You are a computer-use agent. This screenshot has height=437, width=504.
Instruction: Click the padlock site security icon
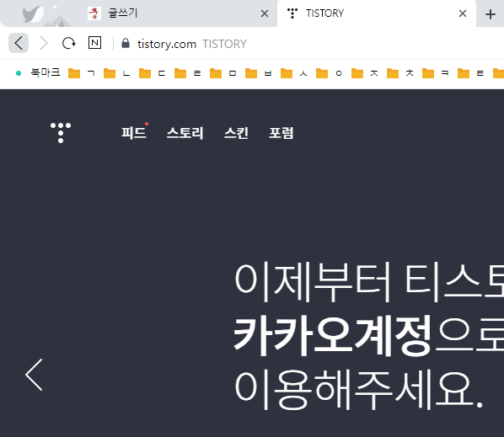126,43
